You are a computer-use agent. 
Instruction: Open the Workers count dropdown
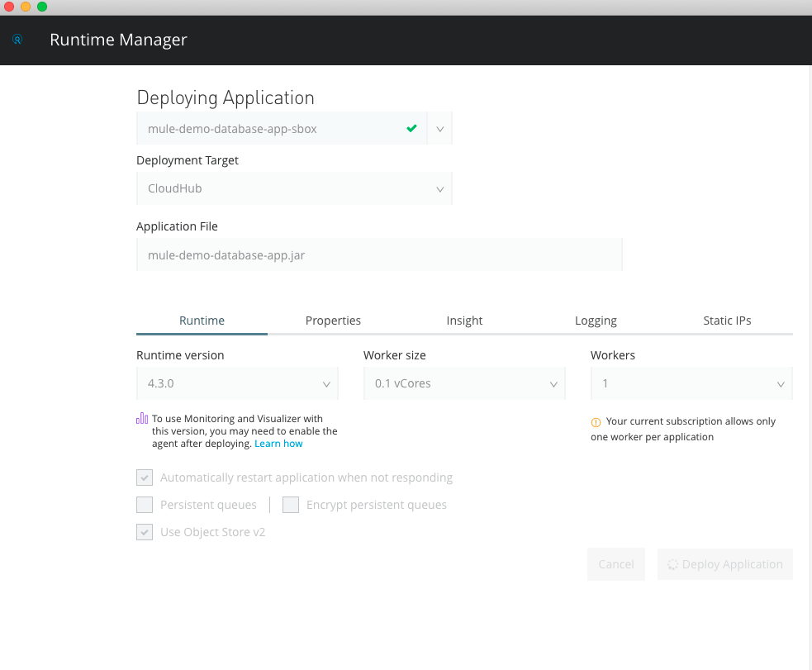(x=691, y=383)
